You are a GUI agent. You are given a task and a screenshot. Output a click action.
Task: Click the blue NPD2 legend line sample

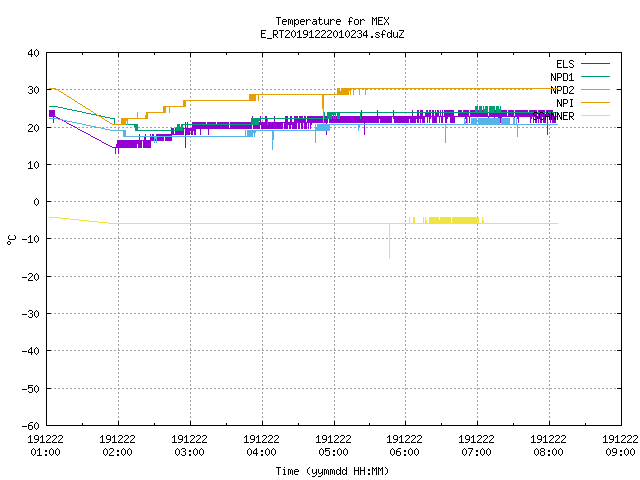(596, 89)
